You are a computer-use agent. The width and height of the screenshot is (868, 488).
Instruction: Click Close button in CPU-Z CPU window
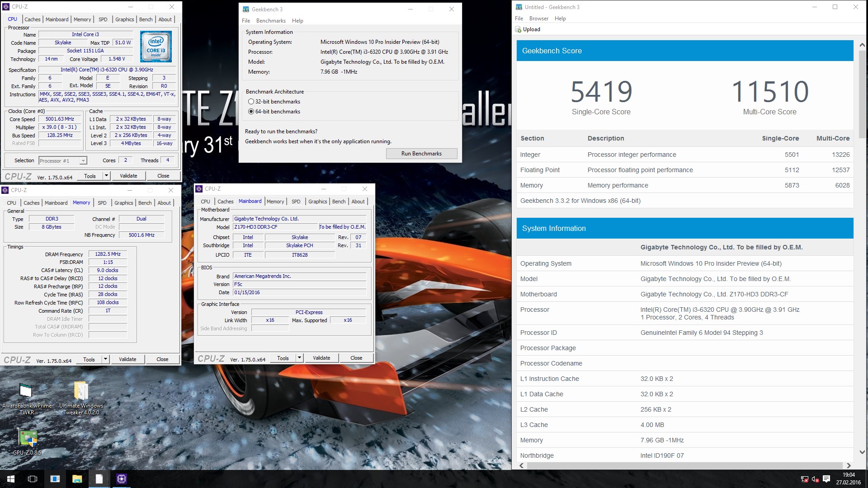tap(163, 176)
